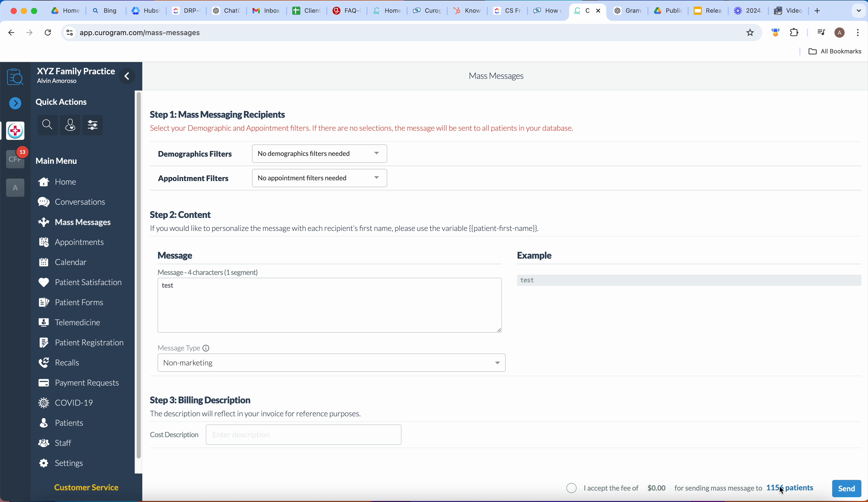Select the red cross practice icon

[x=15, y=131]
